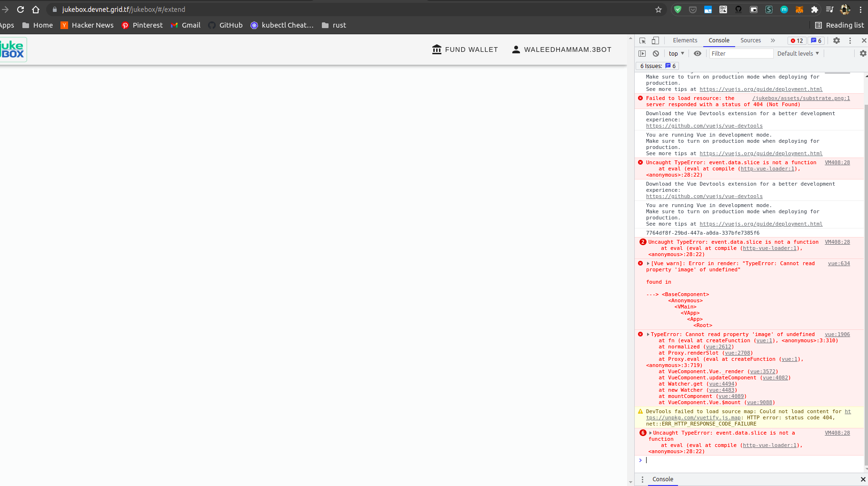868x486 pixels.
Task: Click the address bar URL
Action: pyautogui.click(x=124, y=10)
